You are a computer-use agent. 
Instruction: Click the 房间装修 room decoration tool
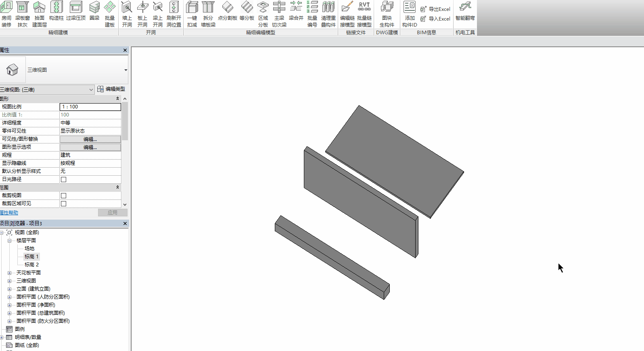[6, 14]
